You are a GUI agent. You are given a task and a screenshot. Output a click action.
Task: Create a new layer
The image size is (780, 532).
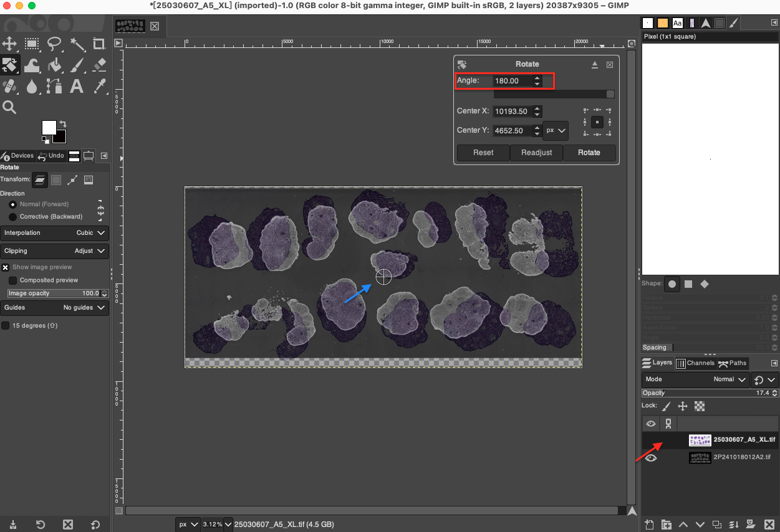[x=648, y=525]
